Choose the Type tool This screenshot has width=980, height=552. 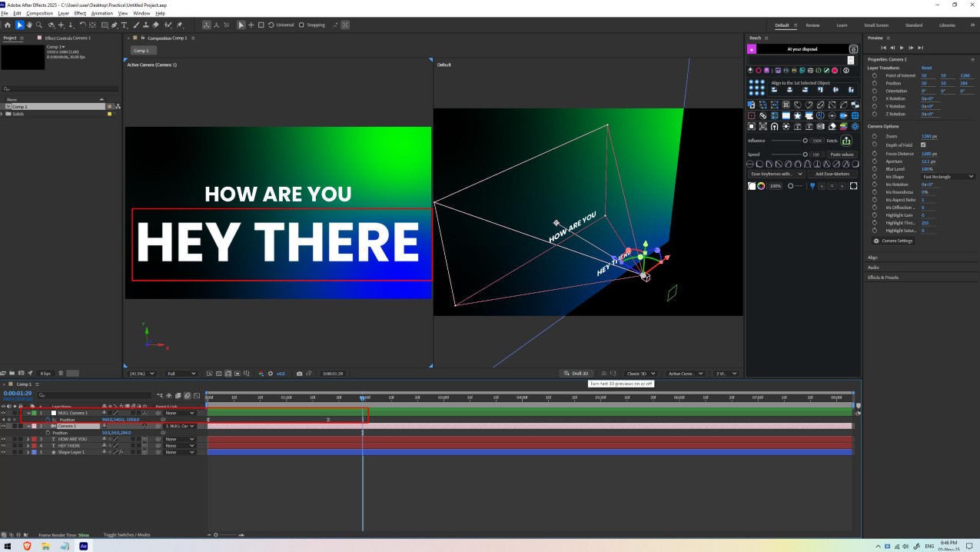pos(125,25)
